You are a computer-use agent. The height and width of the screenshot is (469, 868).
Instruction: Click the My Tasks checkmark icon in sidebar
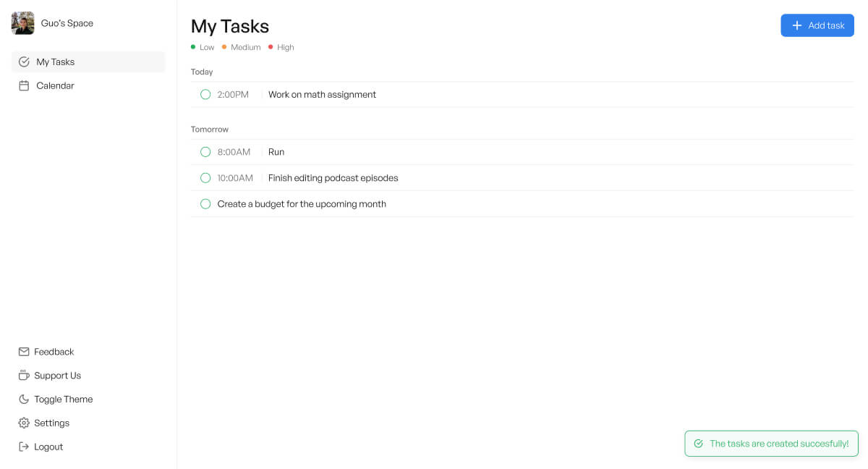[24, 62]
